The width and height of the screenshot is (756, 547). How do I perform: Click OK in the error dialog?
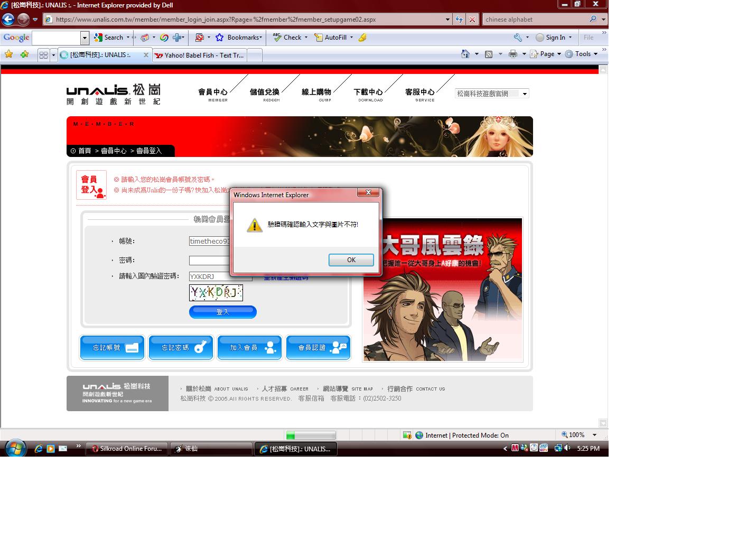(x=351, y=260)
